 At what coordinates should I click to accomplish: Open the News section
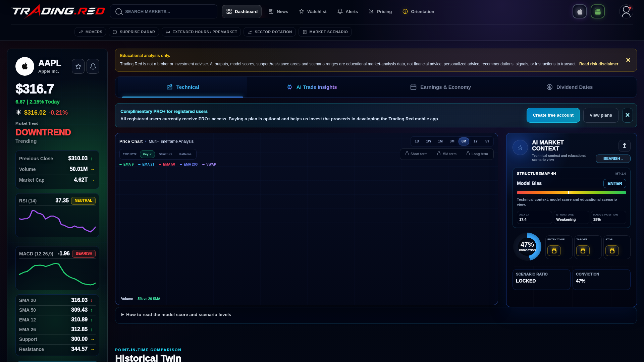tap(278, 11)
